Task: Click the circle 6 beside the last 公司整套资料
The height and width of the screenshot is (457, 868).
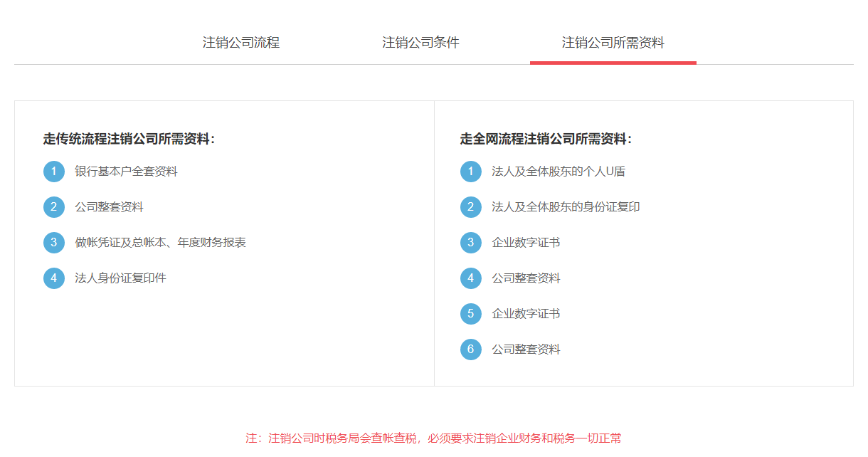Action: [470, 349]
